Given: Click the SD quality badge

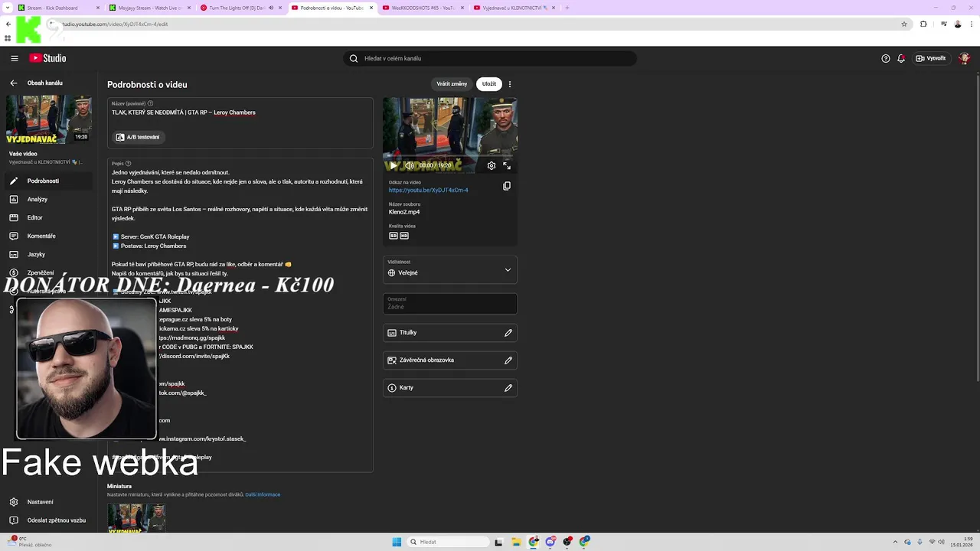Looking at the screenshot, I should tap(394, 236).
